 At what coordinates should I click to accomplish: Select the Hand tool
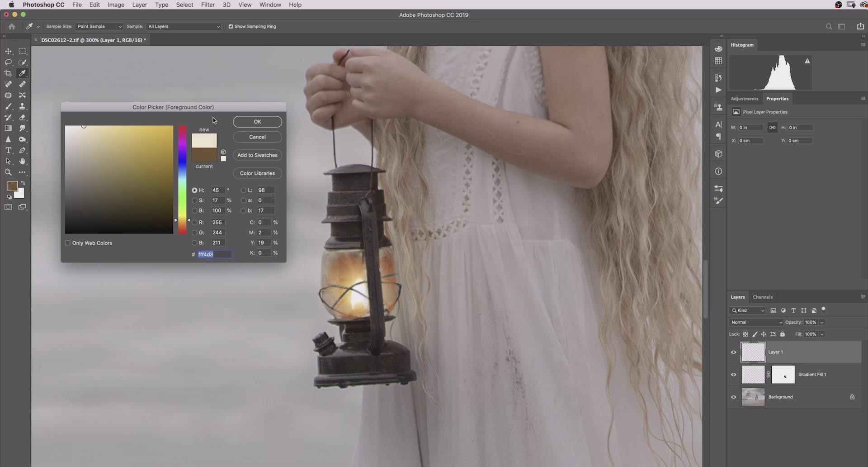tap(22, 162)
